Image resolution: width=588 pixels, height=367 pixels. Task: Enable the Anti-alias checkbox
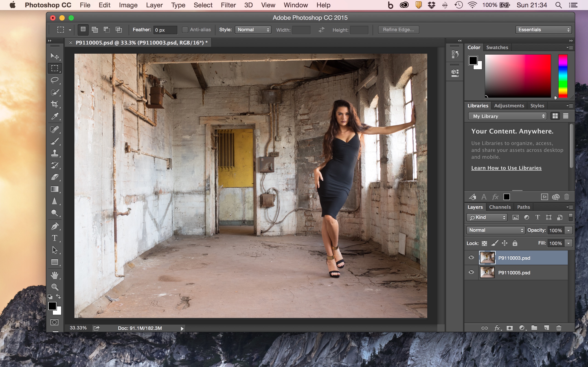185,30
